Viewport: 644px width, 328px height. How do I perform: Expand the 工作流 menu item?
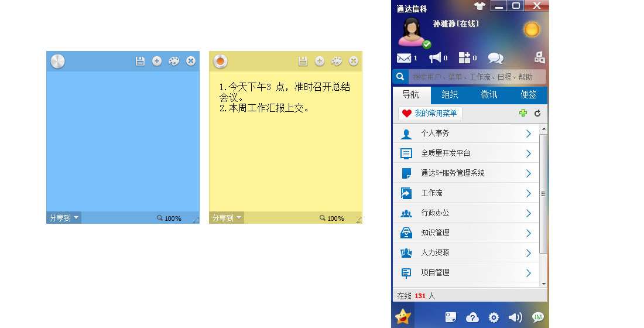click(x=466, y=193)
